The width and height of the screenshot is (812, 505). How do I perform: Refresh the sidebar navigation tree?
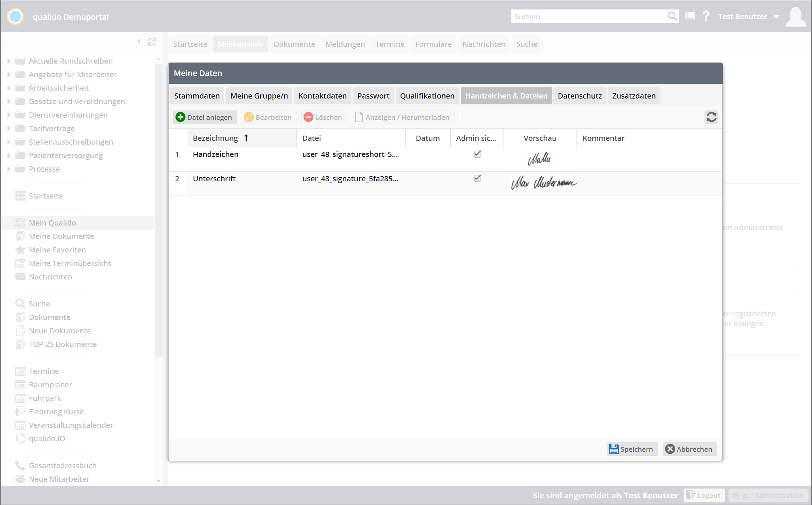(152, 42)
